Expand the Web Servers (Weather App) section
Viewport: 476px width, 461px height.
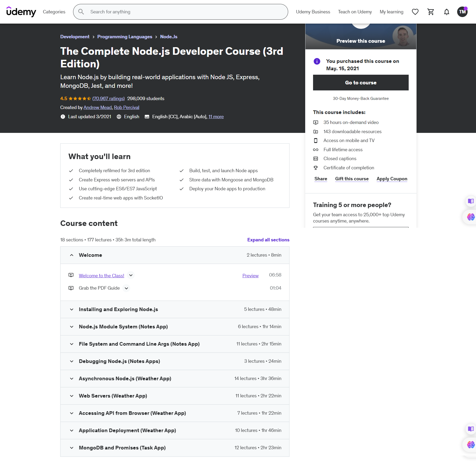[x=72, y=396]
